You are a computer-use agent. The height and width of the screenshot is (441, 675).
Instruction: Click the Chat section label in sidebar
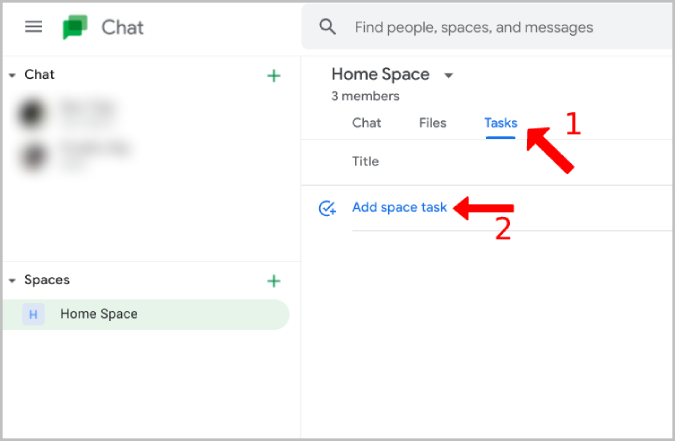(39, 75)
